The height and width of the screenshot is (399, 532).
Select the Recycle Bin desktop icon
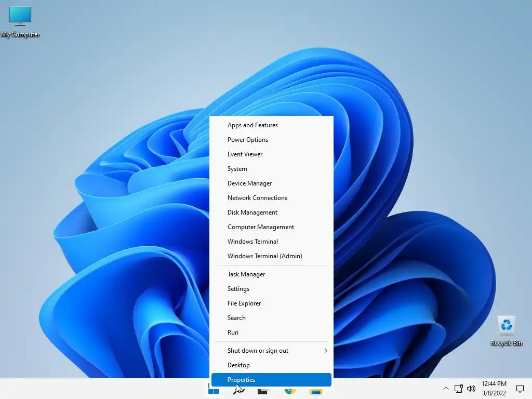[506, 331]
